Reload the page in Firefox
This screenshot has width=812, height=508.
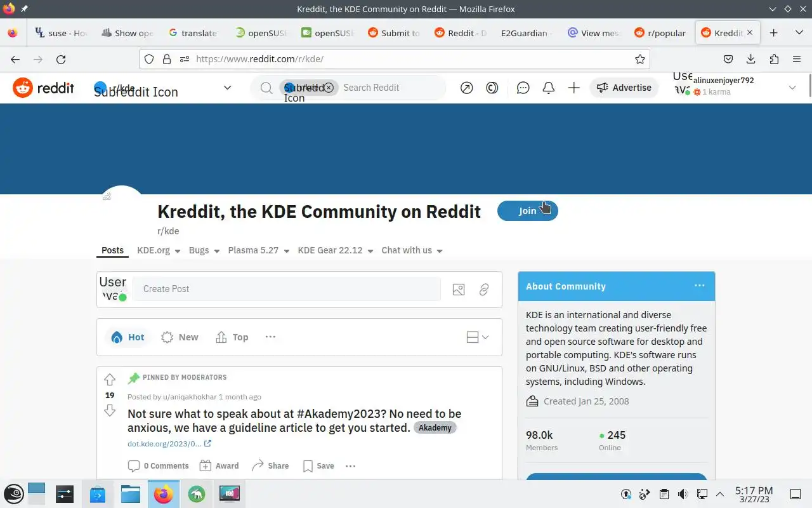click(61, 59)
